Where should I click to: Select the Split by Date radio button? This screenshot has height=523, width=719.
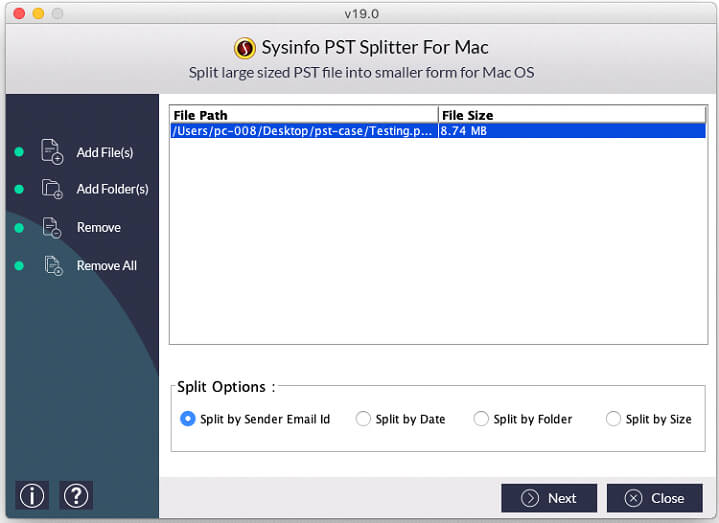coord(363,418)
